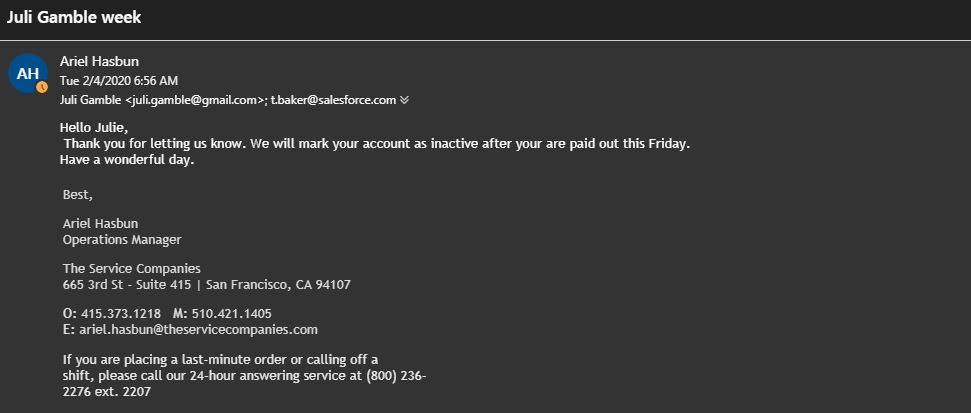
Task: Click 'Operations Manager' title in signature
Action: (x=122, y=240)
